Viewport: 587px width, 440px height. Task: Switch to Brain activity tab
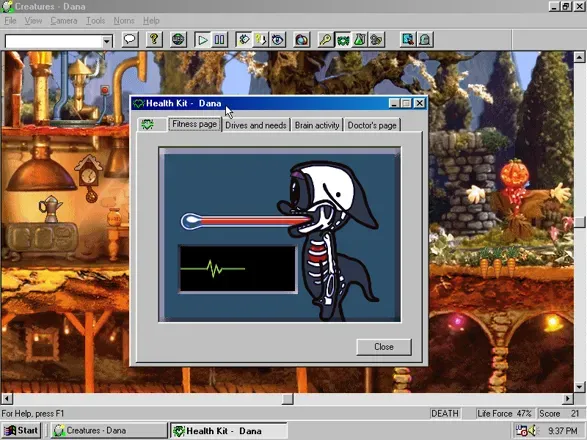(317, 125)
